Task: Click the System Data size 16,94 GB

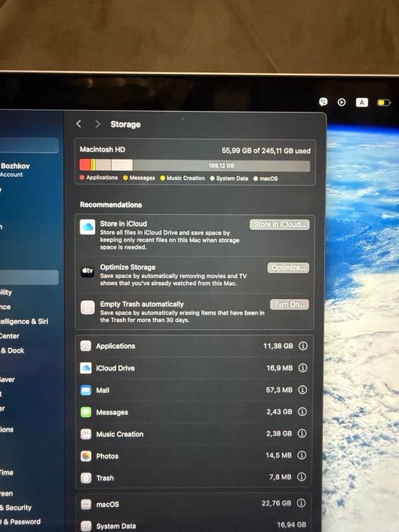Action: point(291,524)
